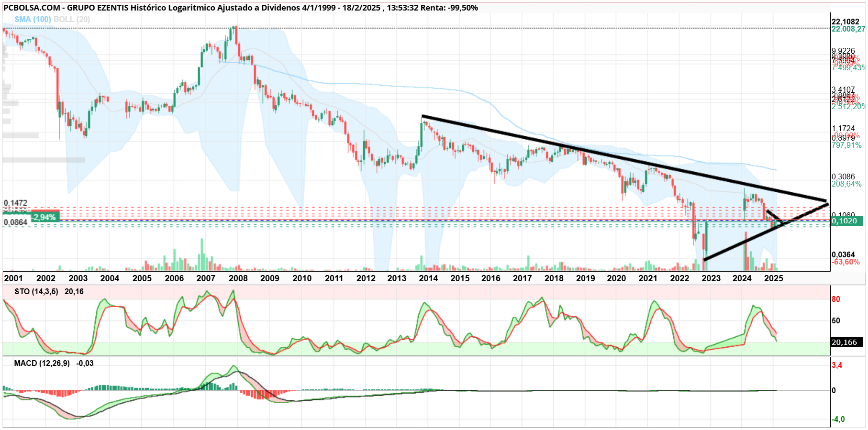Click the 0,0364 price axis label
Screen dimensions: 868x430
tap(843, 254)
